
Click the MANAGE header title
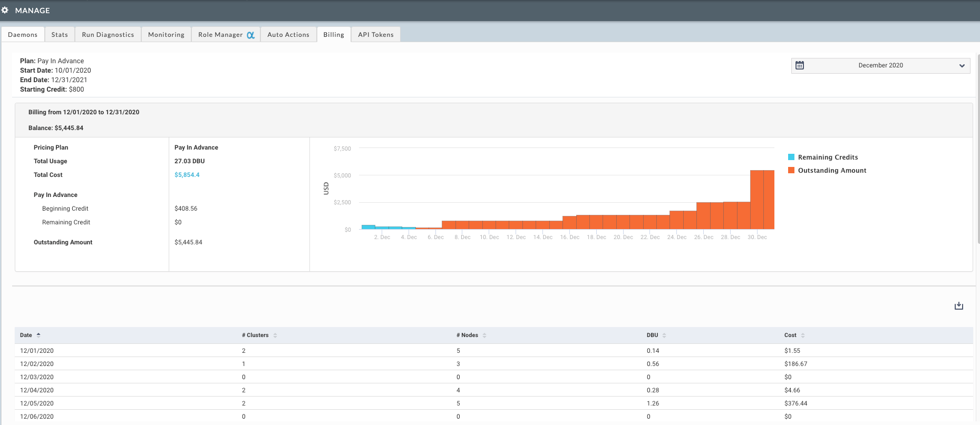(33, 11)
